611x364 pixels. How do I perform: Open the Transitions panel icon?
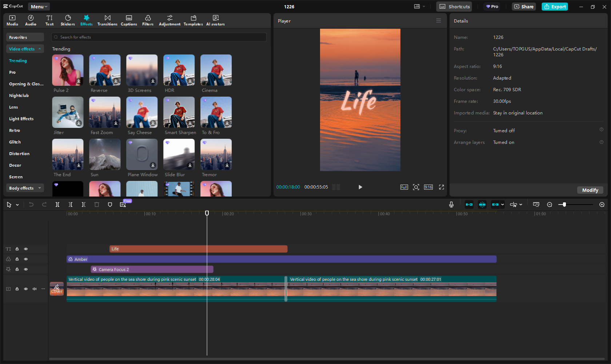pyautogui.click(x=107, y=20)
